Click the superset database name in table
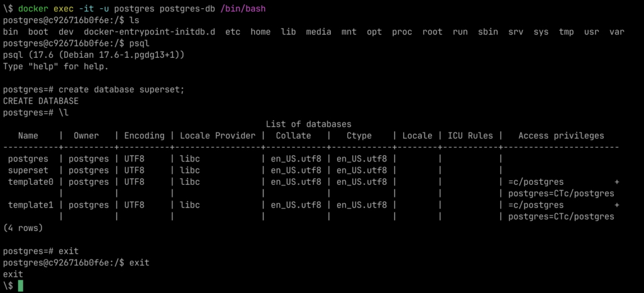This screenshot has width=644, height=293. pyautogui.click(x=28, y=170)
